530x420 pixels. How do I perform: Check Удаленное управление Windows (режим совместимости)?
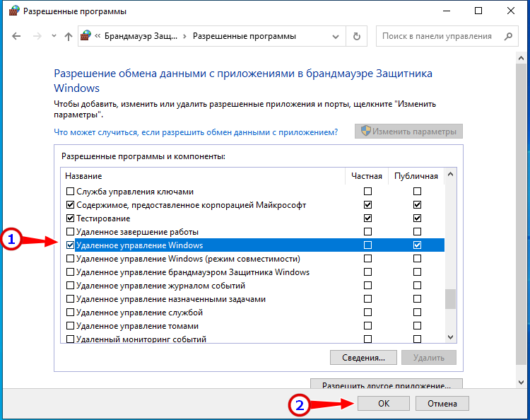[x=70, y=259]
